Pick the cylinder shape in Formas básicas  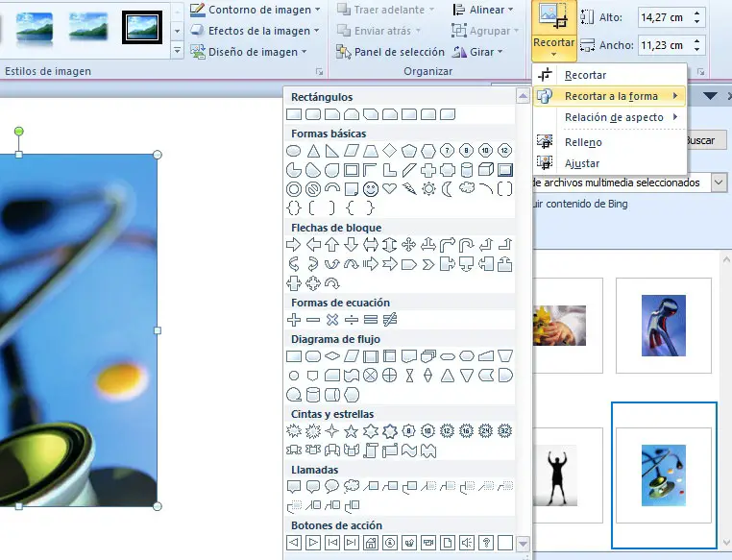(466, 170)
